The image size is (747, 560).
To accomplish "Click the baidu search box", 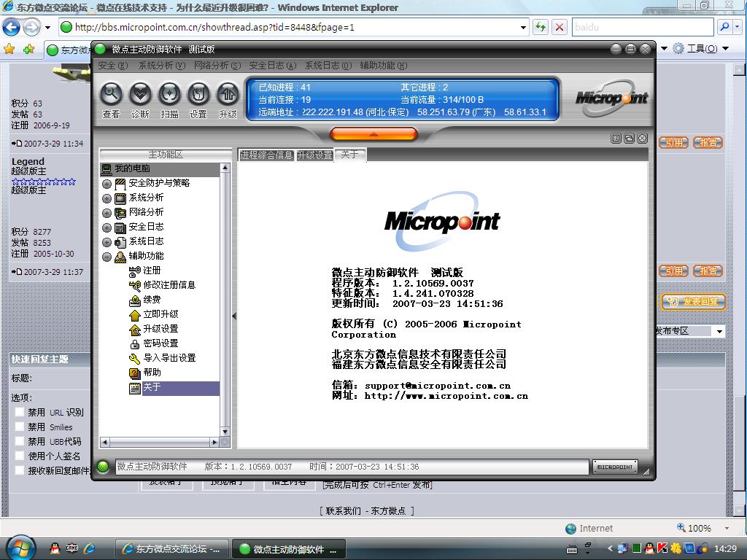I will (643, 27).
